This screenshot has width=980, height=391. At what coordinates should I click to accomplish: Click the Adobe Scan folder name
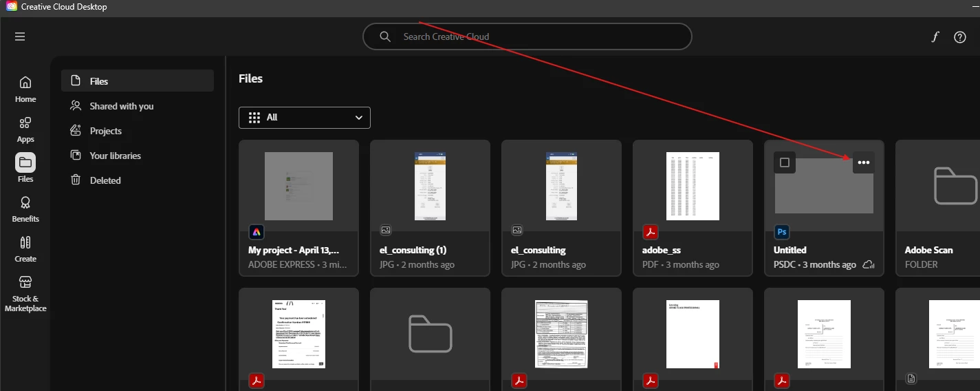(929, 250)
